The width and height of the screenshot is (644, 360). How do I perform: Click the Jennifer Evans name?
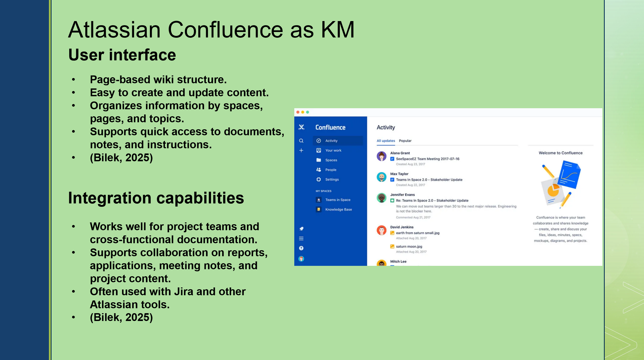pos(403,195)
